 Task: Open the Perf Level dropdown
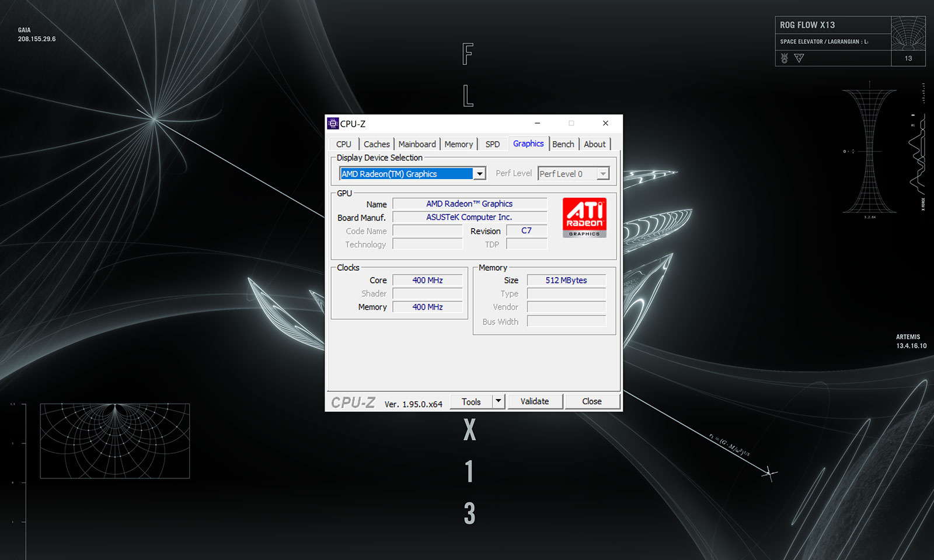573,174
